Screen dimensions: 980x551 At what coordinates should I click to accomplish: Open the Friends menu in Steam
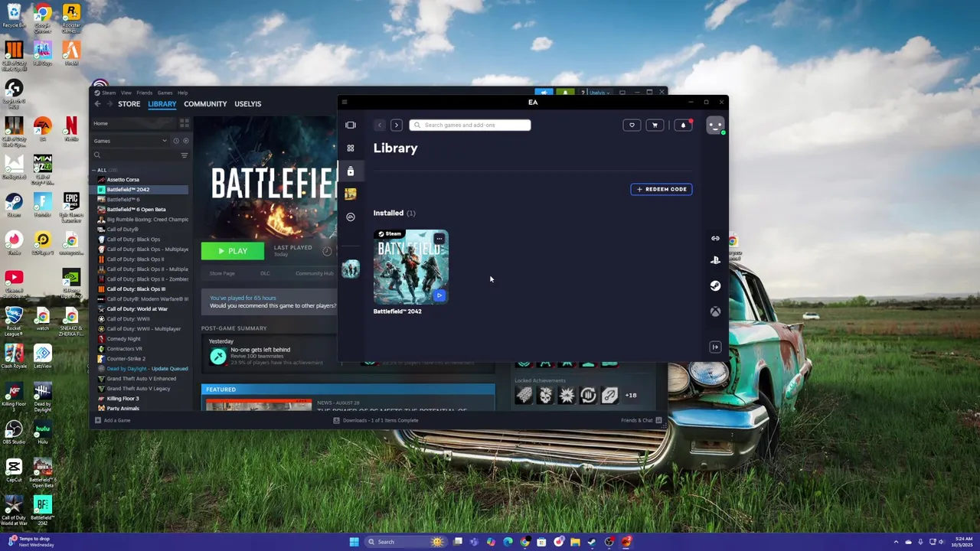click(x=144, y=93)
